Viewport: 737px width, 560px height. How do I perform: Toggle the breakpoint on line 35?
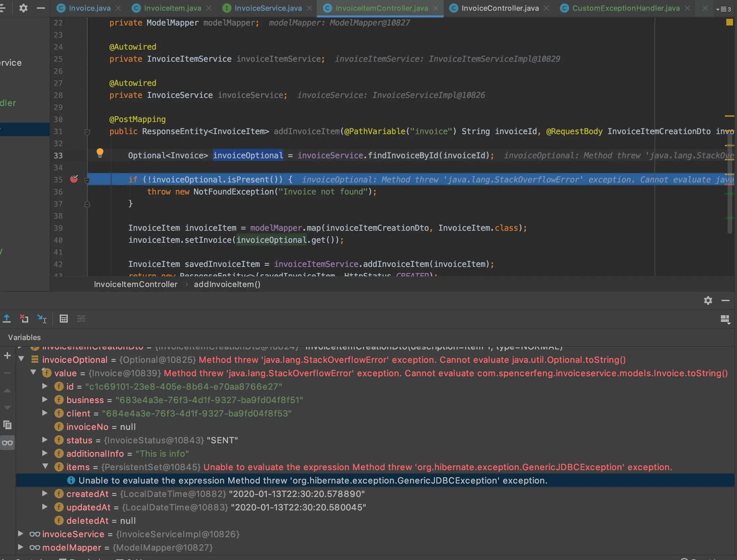point(74,179)
